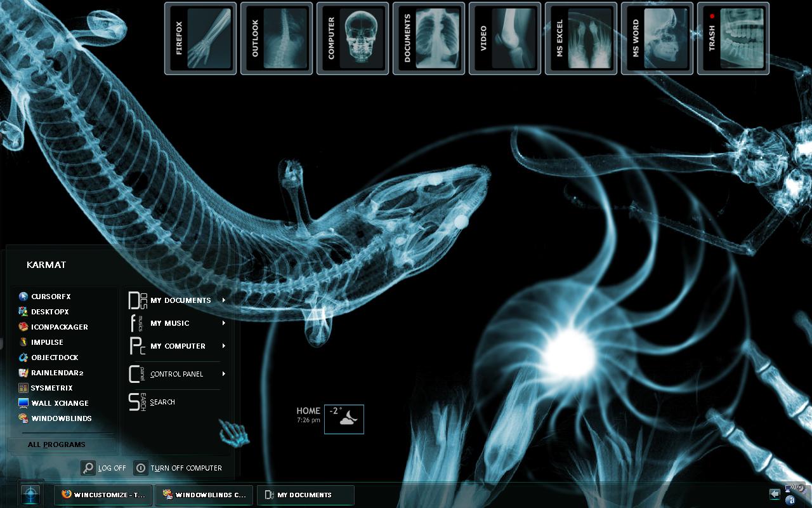Switch to My Documents taskbar window
The height and width of the screenshot is (508, 812).
click(305, 495)
